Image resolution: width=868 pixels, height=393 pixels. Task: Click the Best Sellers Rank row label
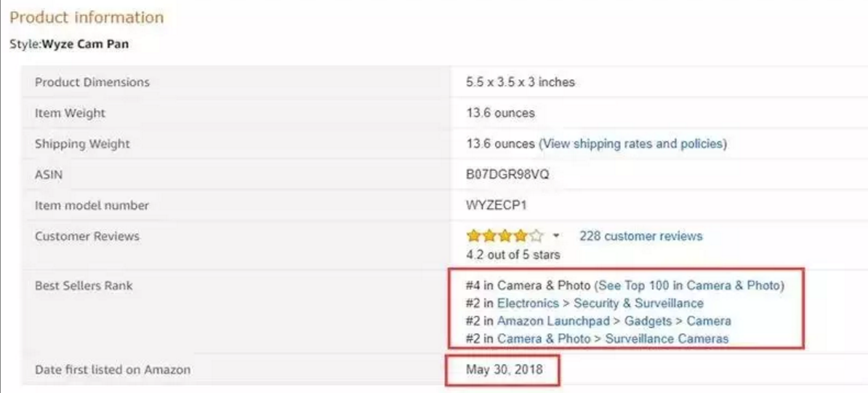(x=84, y=286)
